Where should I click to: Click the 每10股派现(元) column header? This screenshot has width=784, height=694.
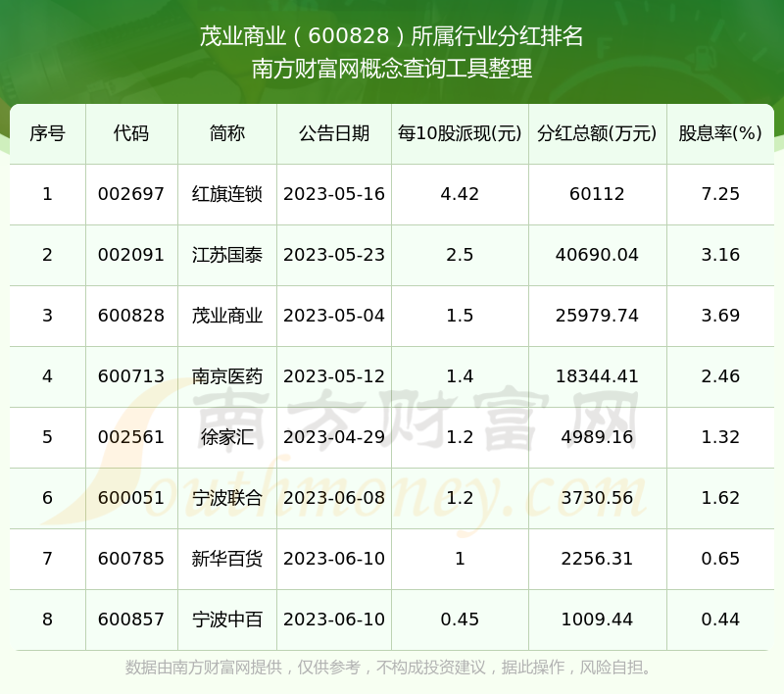point(460,133)
